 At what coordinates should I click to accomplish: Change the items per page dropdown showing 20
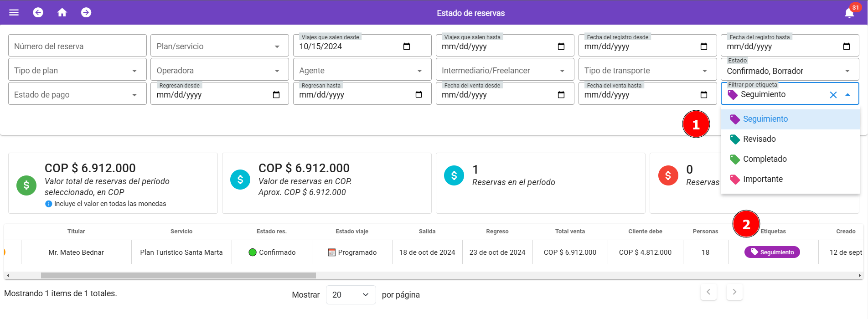coord(351,295)
